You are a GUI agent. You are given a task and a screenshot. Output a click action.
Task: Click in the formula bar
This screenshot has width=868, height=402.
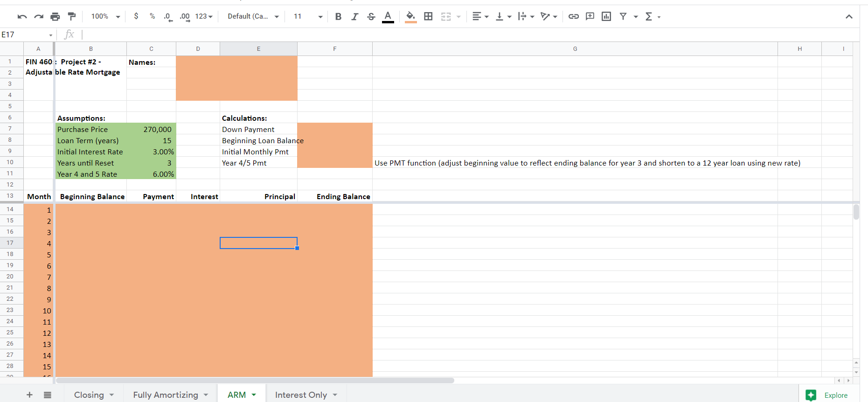click(x=471, y=35)
